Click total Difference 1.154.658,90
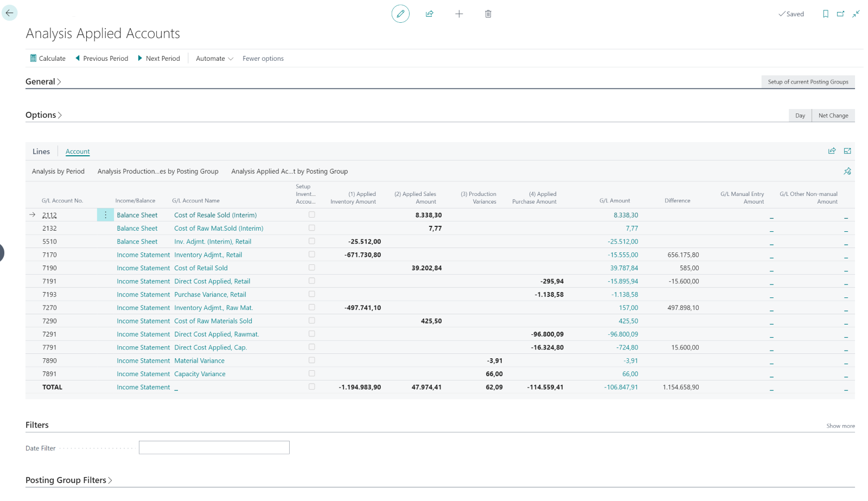This screenshot has width=868, height=501. (x=681, y=387)
